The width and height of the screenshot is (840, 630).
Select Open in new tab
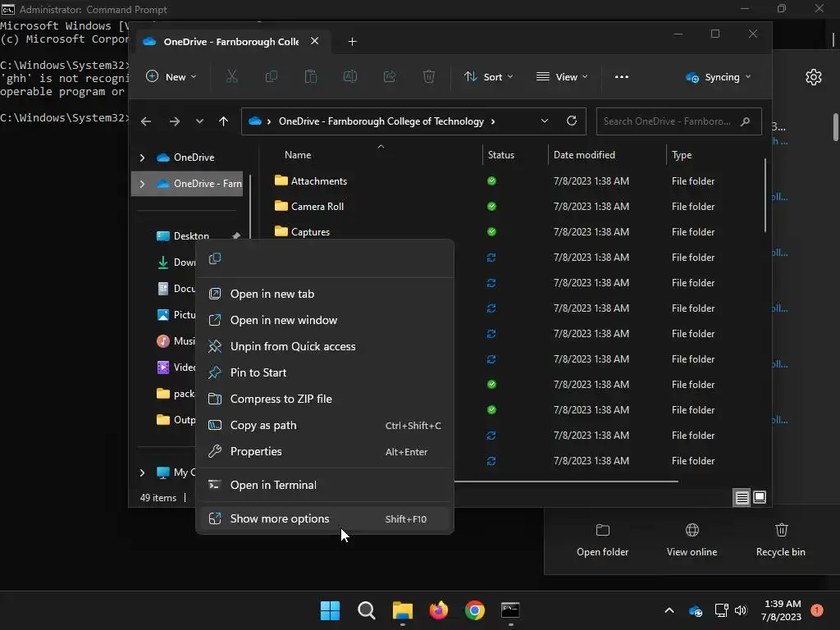pos(325,294)
